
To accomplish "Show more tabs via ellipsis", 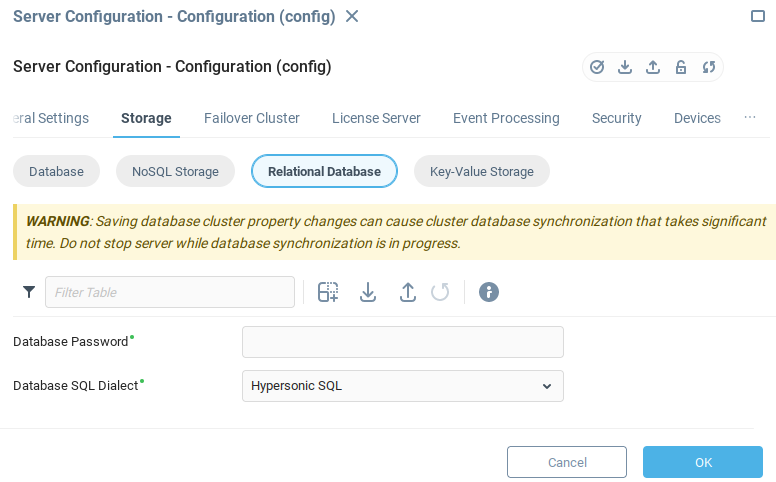I will coord(750,118).
